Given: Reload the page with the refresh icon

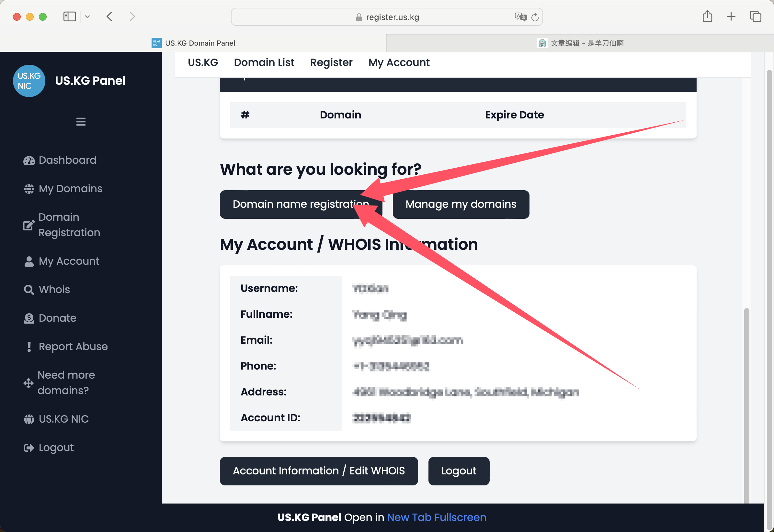Looking at the screenshot, I should [535, 17].
